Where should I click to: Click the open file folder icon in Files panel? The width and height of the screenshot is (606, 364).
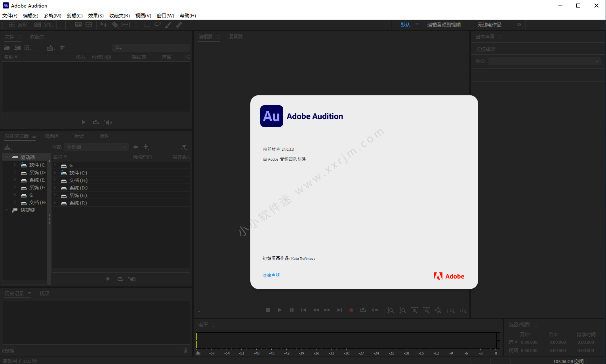tap(7, 48)
